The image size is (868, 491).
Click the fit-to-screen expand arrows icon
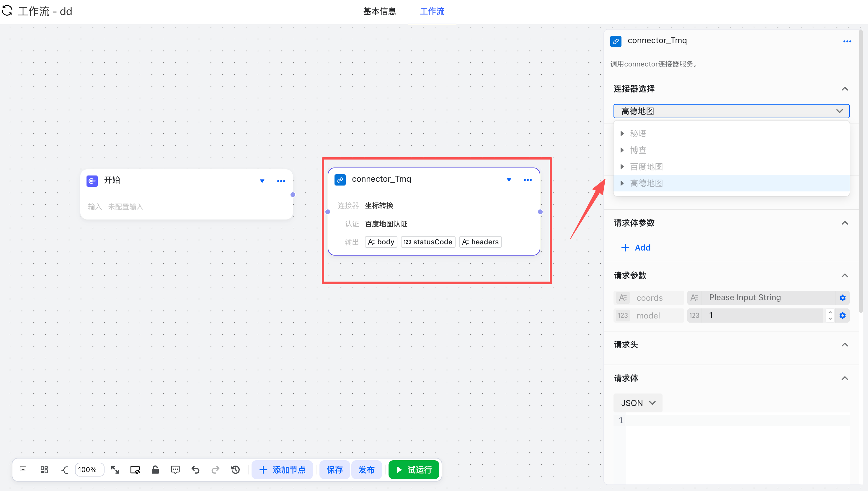click(x=115, y=470)
